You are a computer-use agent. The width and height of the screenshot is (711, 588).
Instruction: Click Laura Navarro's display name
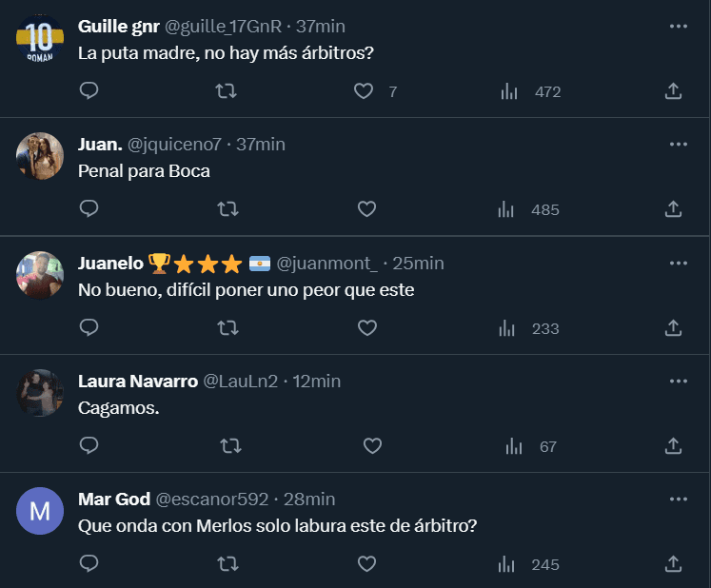137,382
